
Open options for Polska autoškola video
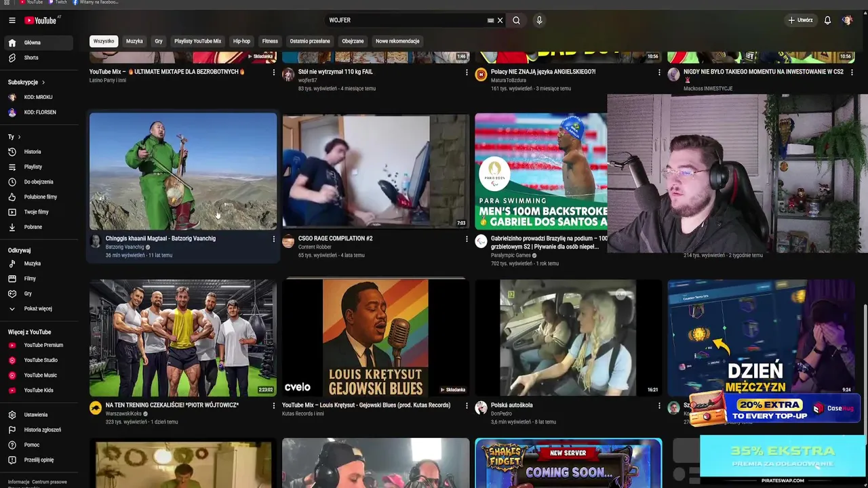coord(659,405)
